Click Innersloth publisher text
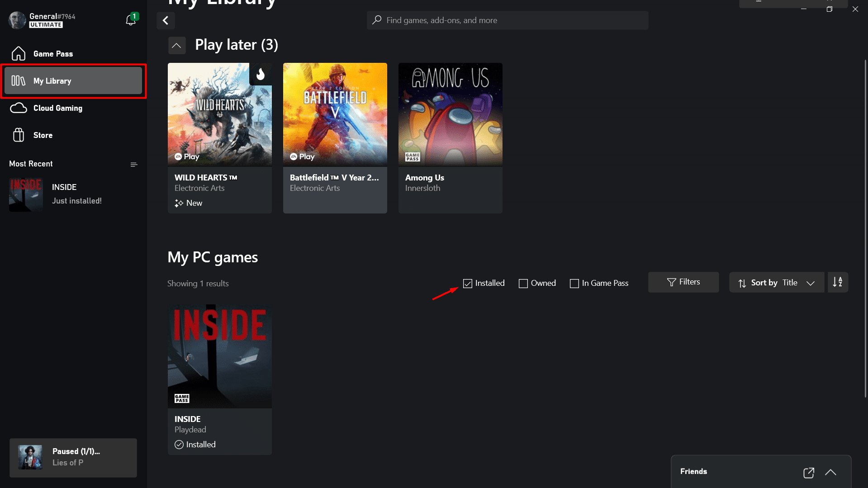The height and width of the screenshot is (488, 868). 422,188
